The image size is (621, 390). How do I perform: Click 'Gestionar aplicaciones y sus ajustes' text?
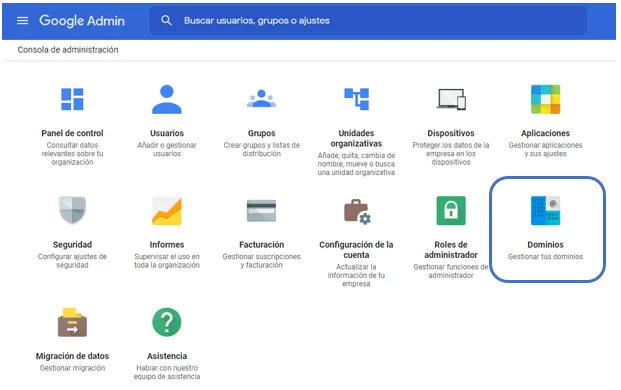[x=545, y=149]
